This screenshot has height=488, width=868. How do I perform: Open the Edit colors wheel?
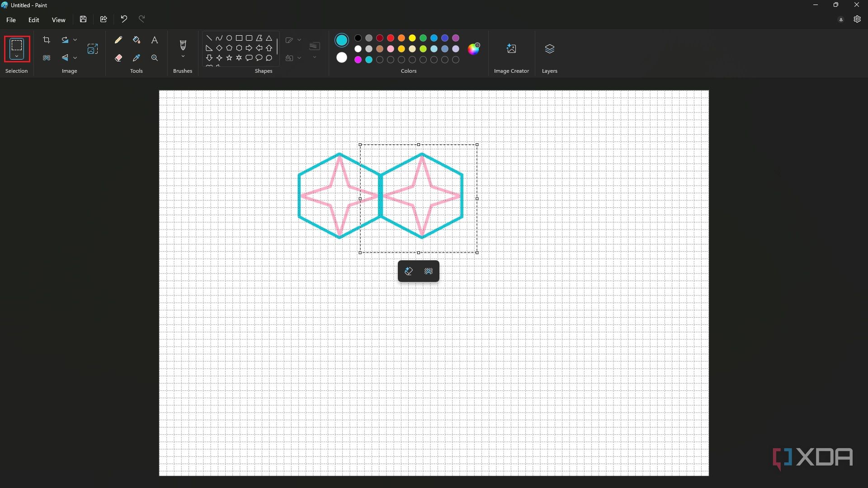[x=474, y=49]
